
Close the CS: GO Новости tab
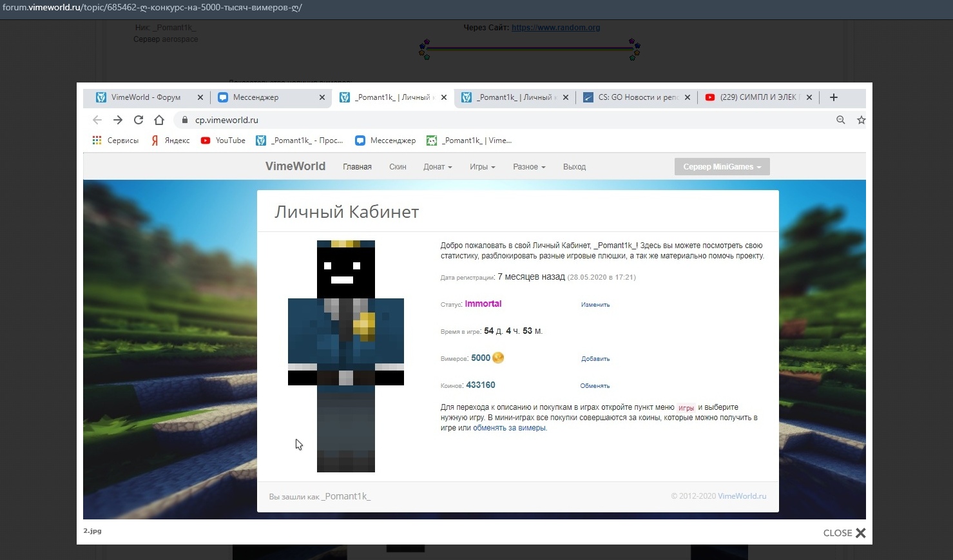click(x=688, y=97)
